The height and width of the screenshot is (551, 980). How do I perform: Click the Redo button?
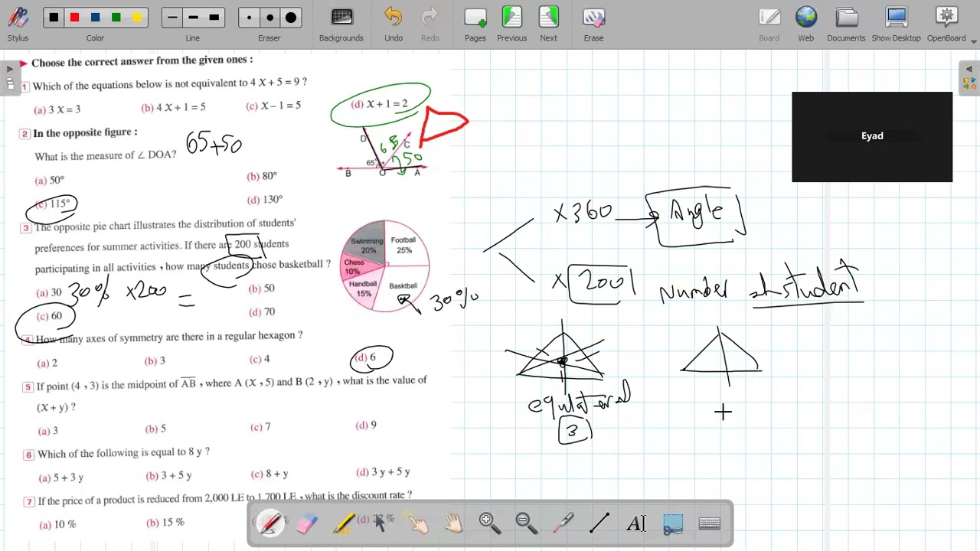coord(430,24)
